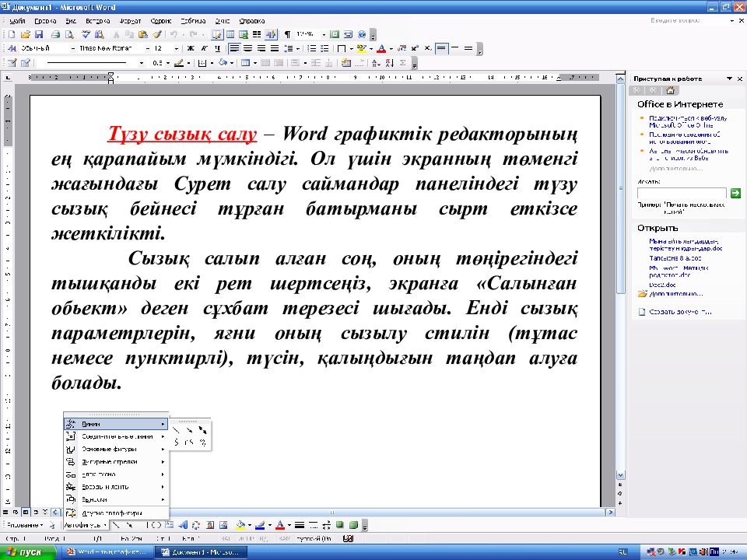Screen dimensions: 747x560
Task: Toggle Underline formatting (Ч)
Action: click(x=217, y=48)
